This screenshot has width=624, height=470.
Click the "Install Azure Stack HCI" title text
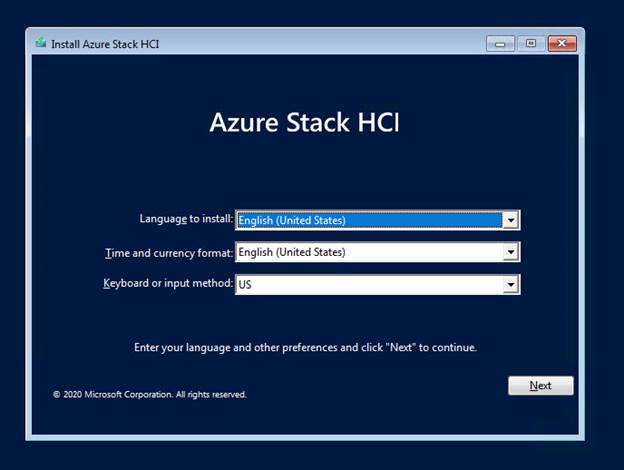click(105, 44)
